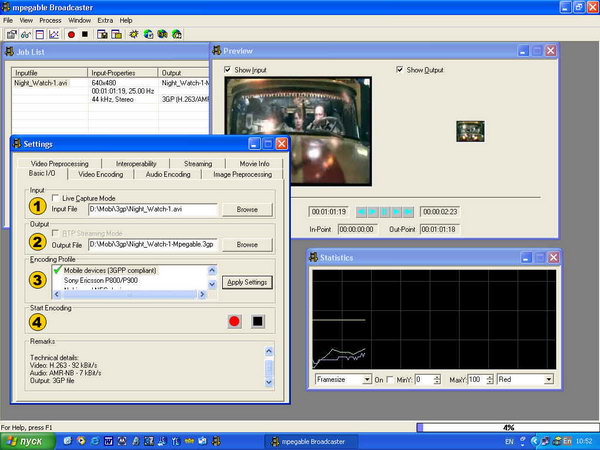Start encoding with the red record button in Settings
600x450 pixels.
(234, 321)
